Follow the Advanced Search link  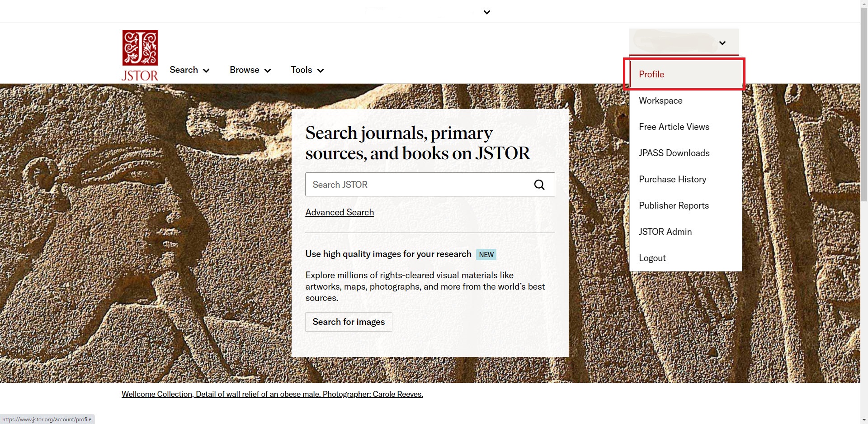point(340,212)
